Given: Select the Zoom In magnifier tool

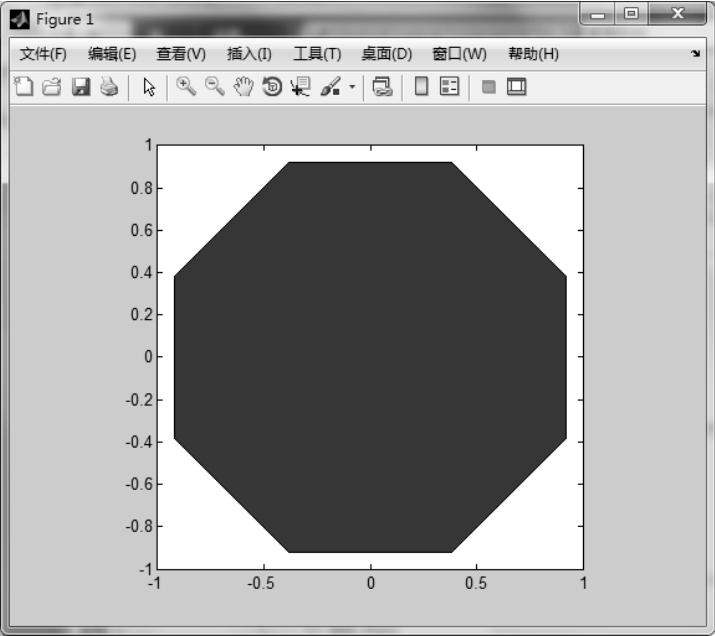Looking at the screenshot, I should [186, 88].
